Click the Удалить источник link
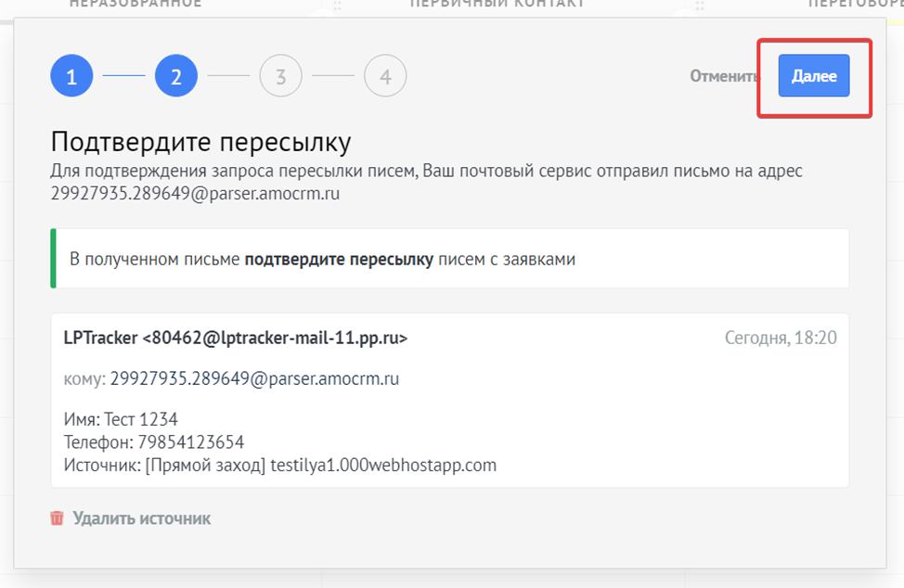The height and width of the screenshot is (588, 904). [142, 518]
